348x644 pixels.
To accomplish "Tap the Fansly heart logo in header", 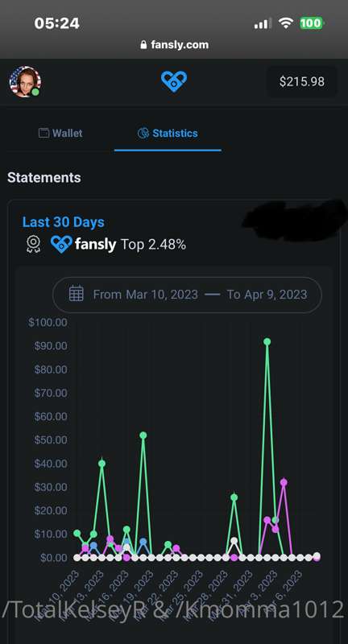I will pos(174,81).
